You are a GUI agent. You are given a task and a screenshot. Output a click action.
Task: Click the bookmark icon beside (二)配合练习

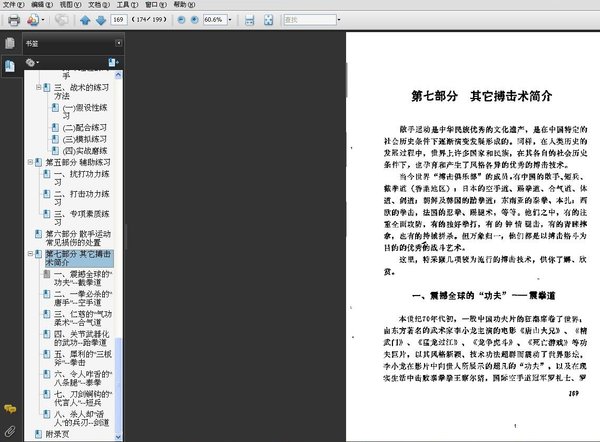(55, 127)
